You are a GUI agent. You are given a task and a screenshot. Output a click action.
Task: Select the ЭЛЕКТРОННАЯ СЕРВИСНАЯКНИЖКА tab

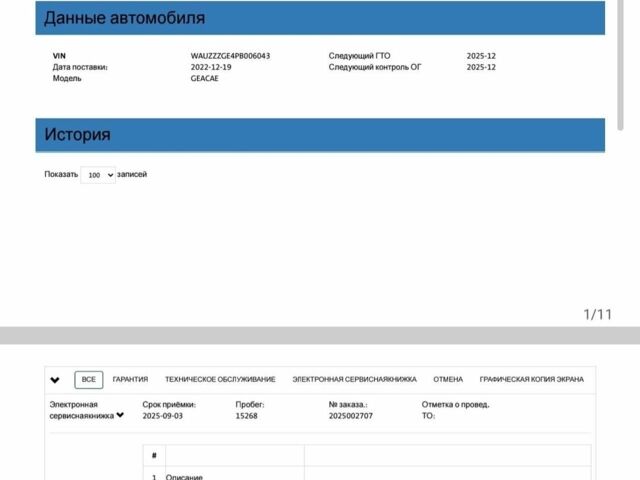354,380
